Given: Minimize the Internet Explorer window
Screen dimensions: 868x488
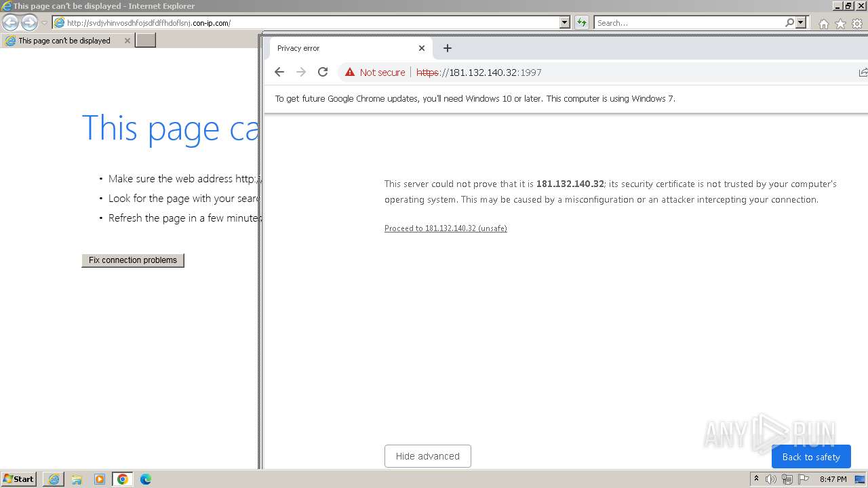Looking at the screenshot, I should point(838,6).
